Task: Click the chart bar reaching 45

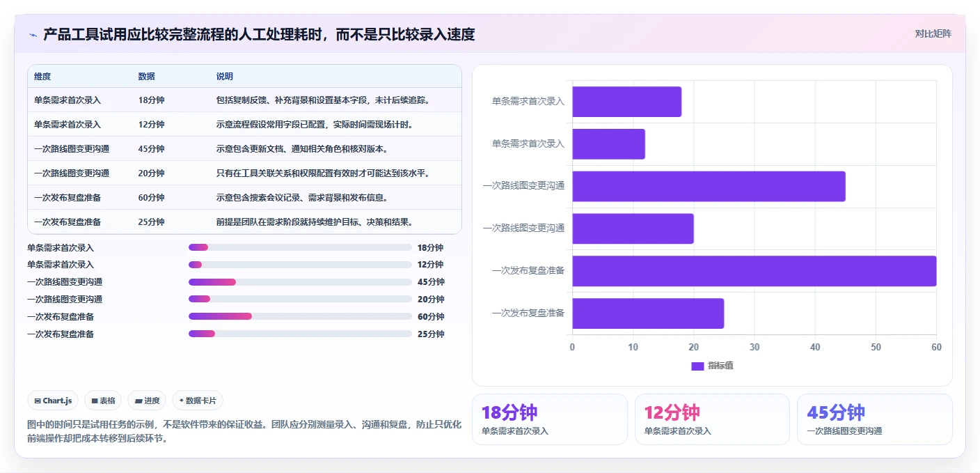Action: [x=709, y=186]
